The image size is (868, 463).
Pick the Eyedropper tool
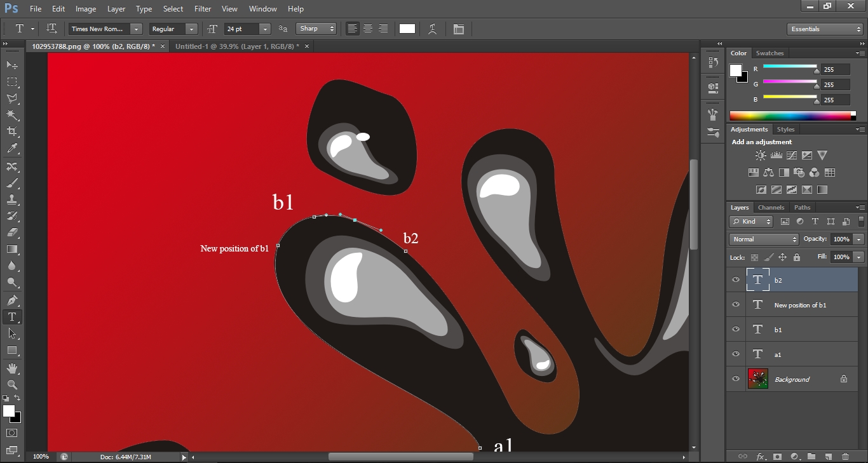pos(11,146)
